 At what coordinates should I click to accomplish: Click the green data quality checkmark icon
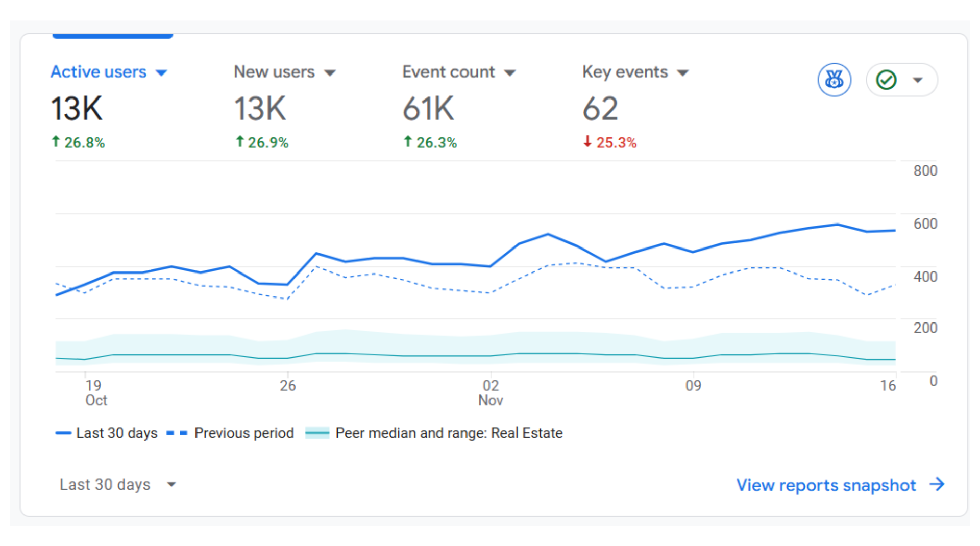coord(887,80)
